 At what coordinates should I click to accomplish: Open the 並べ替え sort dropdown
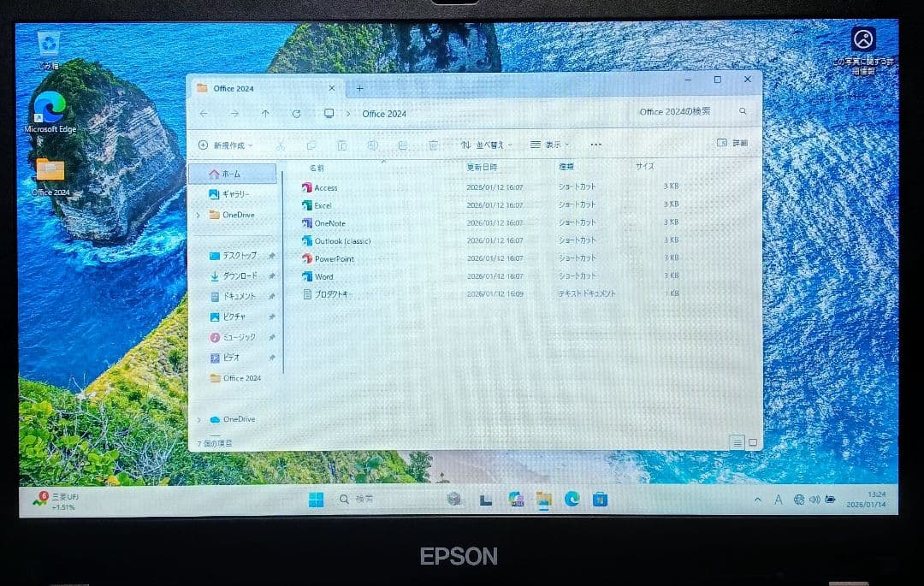click(488, 145)
